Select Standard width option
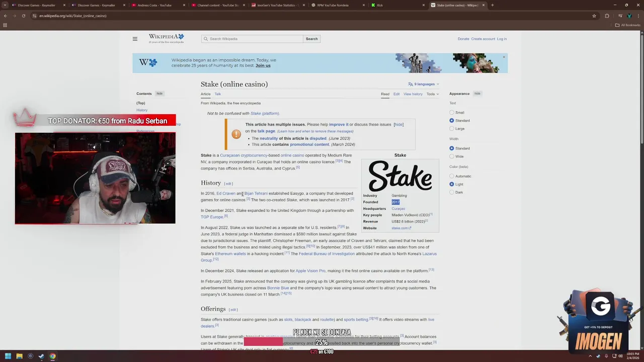 [x=452, y=148]
